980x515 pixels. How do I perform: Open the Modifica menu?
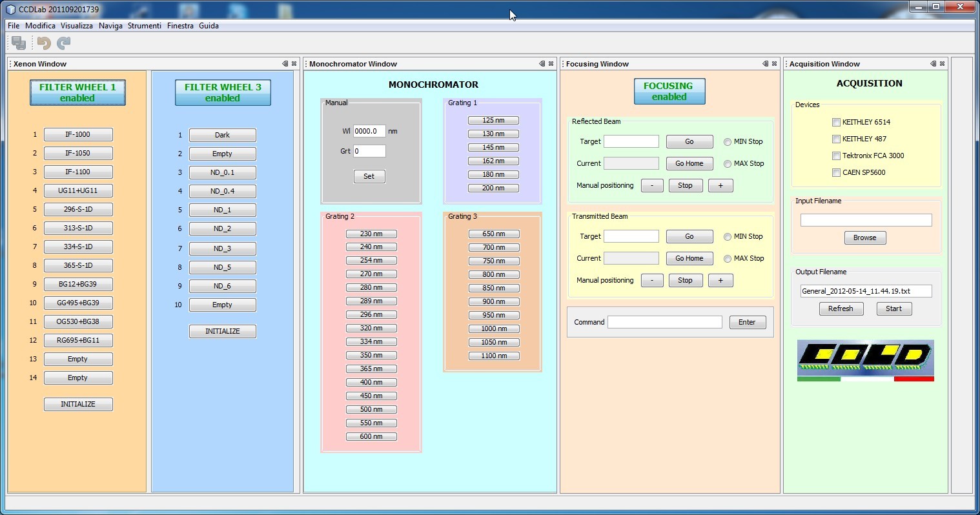click(x=41, y=26)
